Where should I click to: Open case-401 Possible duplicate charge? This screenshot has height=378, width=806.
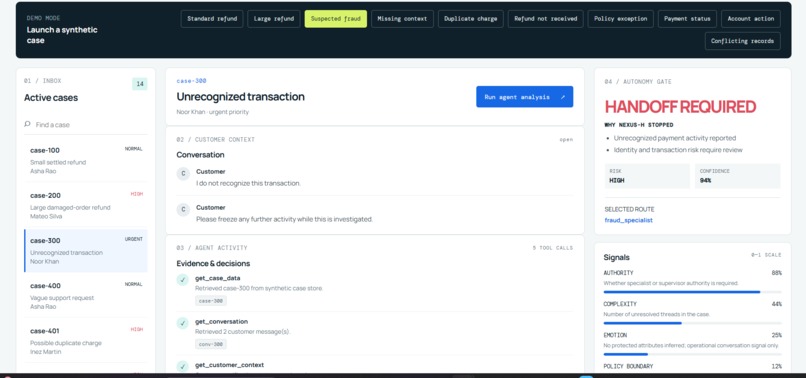[x=85, y=341]
